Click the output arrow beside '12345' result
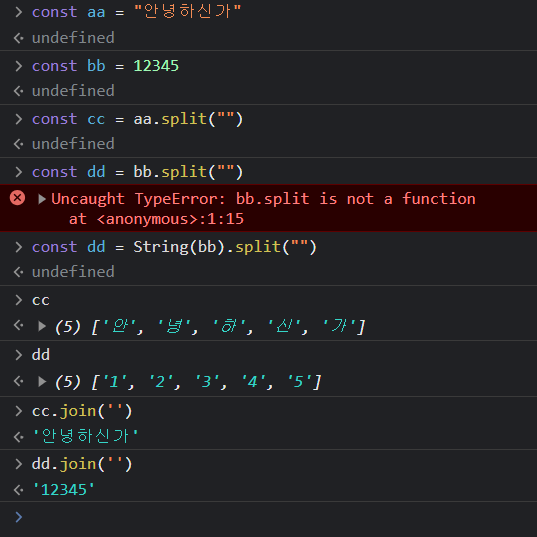The image size is (537, 537). click(18, 490)
